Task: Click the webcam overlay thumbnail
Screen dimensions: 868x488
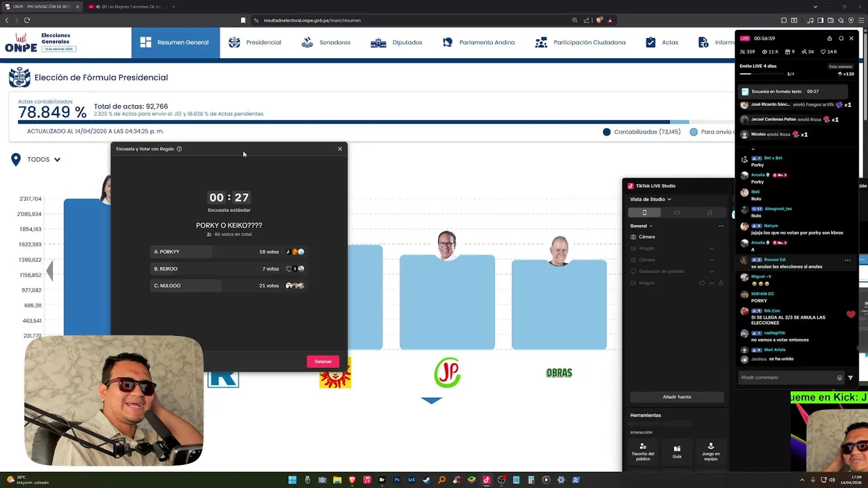Action: tap(114, 401)
